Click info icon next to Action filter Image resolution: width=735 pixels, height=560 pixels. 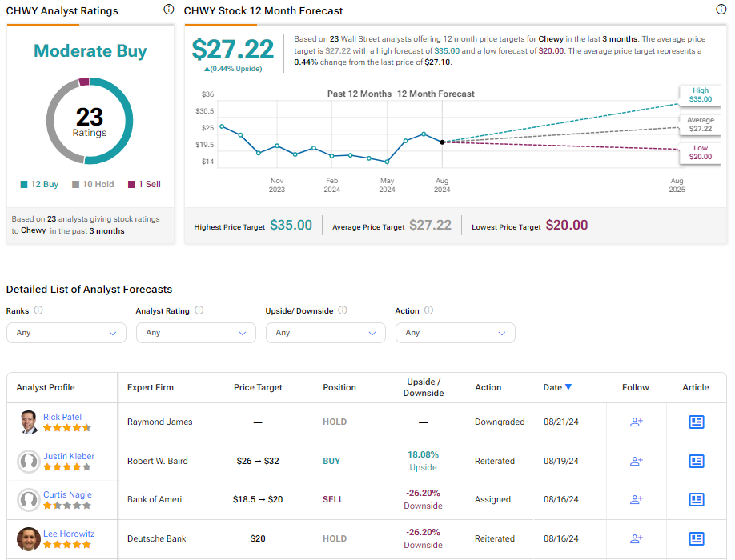[428, 310]
